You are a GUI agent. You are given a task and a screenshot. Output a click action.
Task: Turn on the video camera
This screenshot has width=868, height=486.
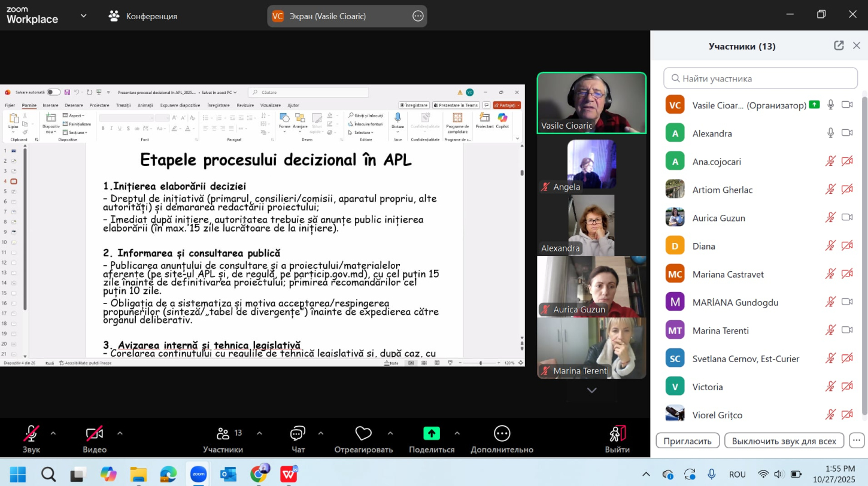95,434
